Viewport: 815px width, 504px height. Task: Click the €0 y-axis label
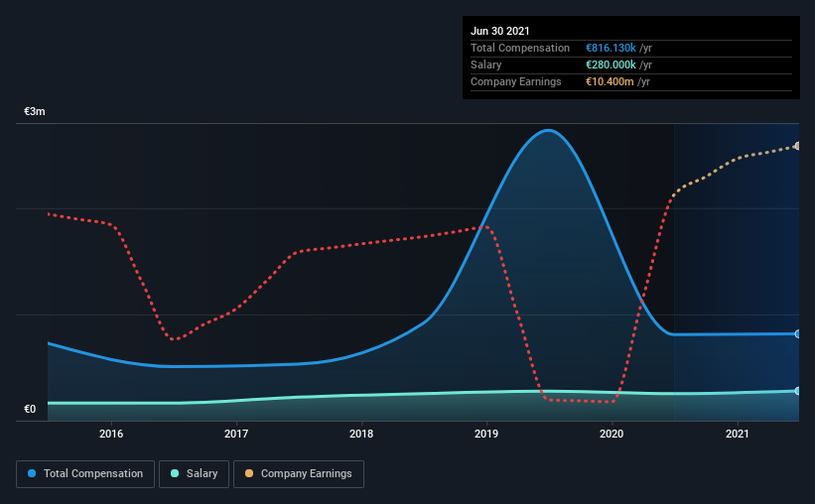tap(30, 410)
